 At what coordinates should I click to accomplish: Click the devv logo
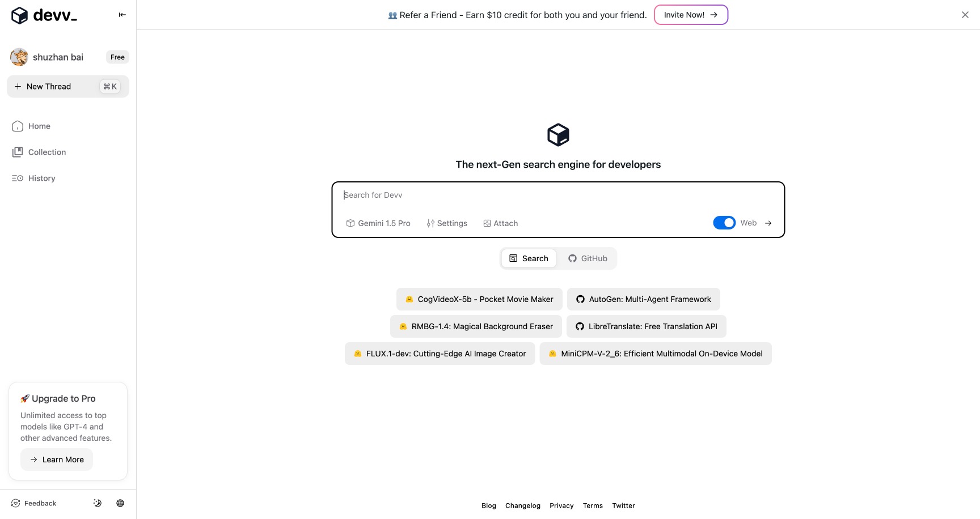tap(44, 15)
